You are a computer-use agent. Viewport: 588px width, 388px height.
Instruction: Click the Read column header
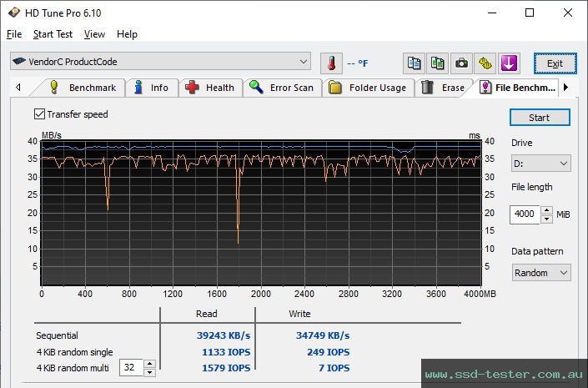(207, 314)
